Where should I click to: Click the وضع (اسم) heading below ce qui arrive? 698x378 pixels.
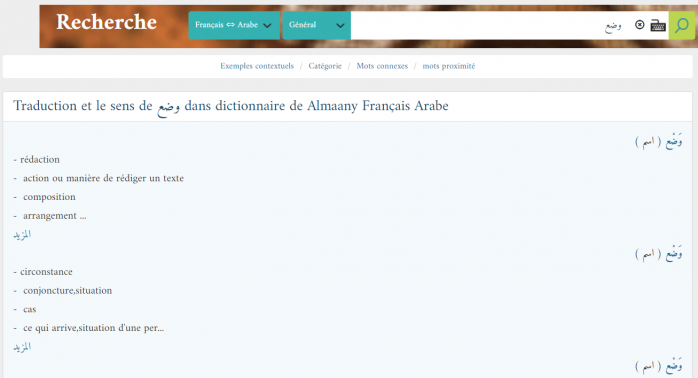(x=658, y=366)
